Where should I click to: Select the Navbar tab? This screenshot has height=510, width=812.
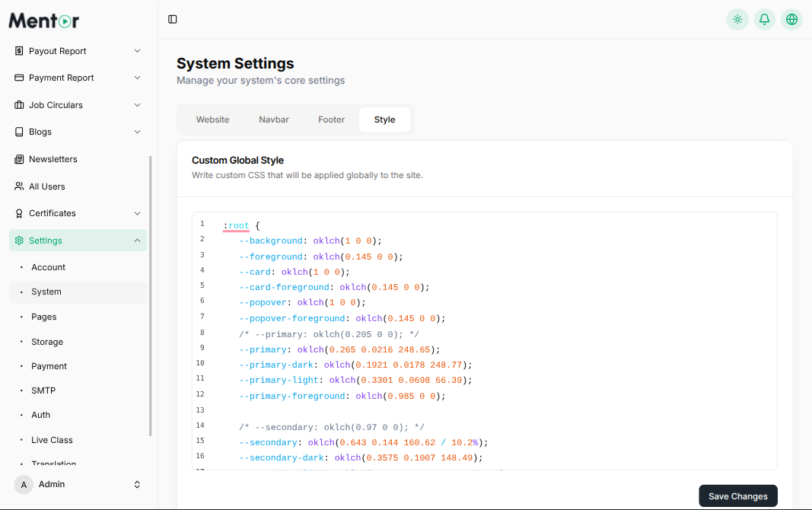pos(273,120)
